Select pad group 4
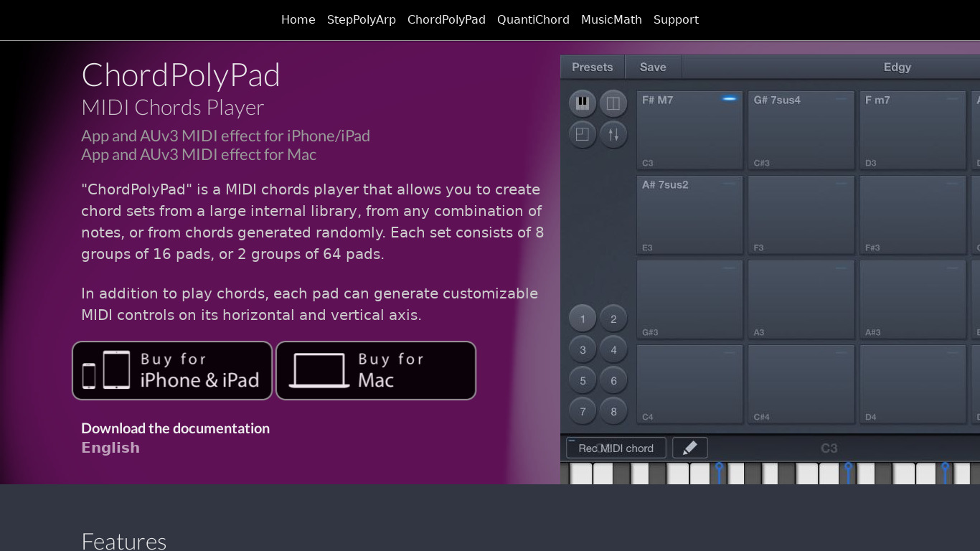Image resolution: width=980 pixels, height=551 pixels. tap(613, 349)
